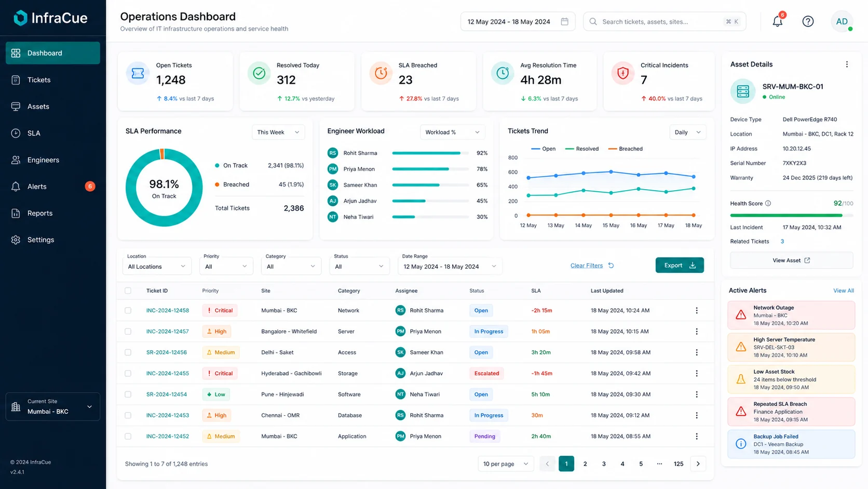
Task: Open the Priority filter dropdown
Action: pyautogui.click(x=226, y=266)
